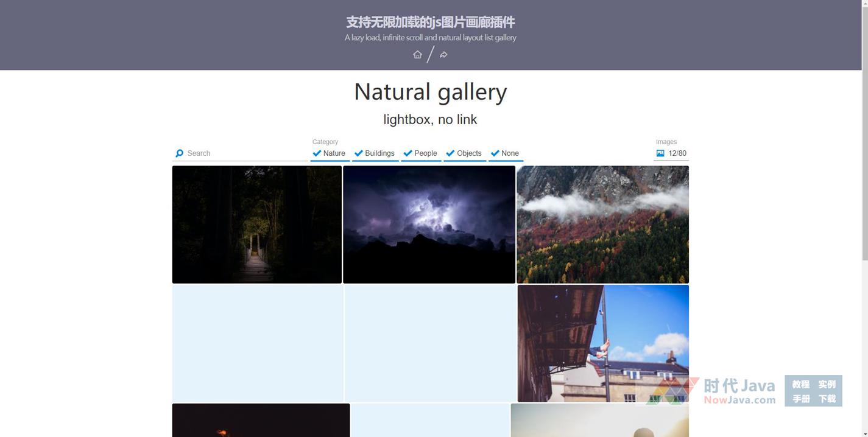868x437 pixels.
Task: Click the share arrow icon in header
Action: [x=443, y=55]
